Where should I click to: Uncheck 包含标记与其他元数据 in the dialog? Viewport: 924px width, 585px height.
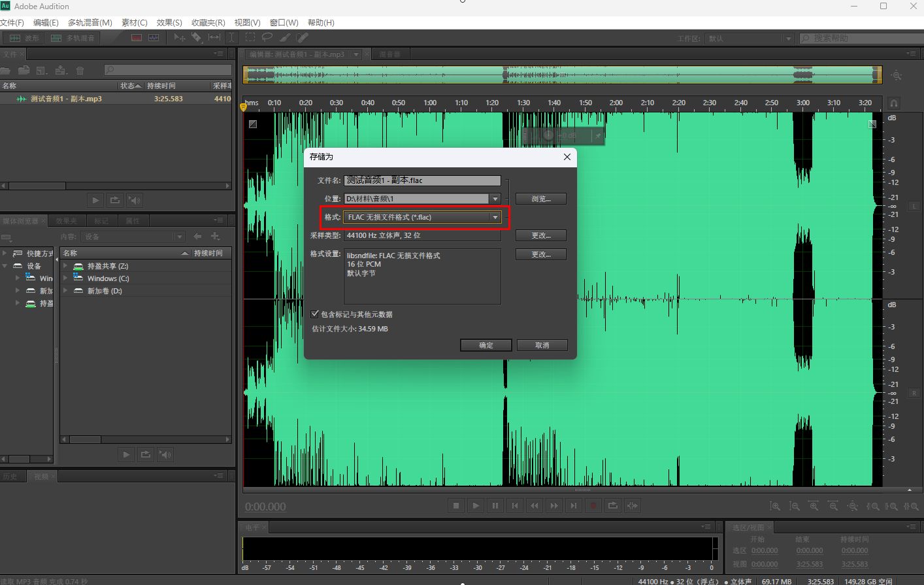(315, 314)
